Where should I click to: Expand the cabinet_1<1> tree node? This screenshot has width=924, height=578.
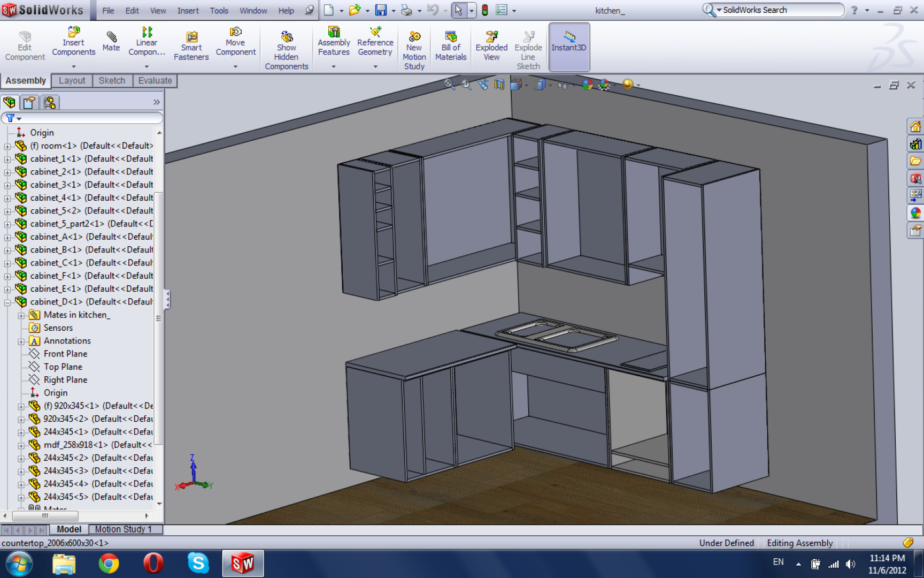pyautogui.click(x=7, y=159)
